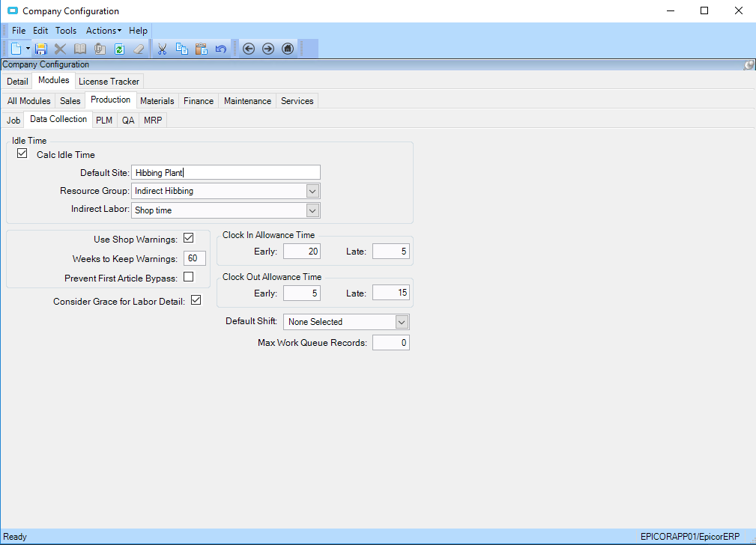Click the Home navigation icon
Image resolution: width=756 pixels, height=545 pixels.
[288, 49]
